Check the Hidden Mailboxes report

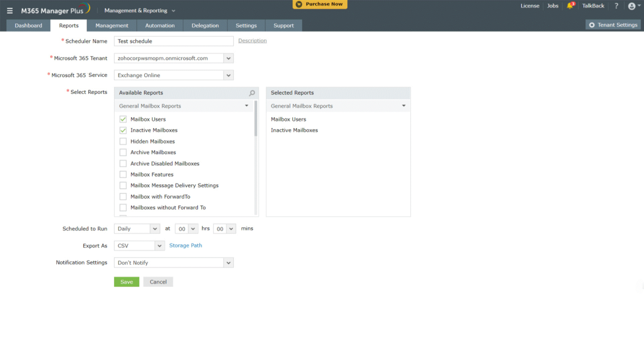click(x=123, y=141)
